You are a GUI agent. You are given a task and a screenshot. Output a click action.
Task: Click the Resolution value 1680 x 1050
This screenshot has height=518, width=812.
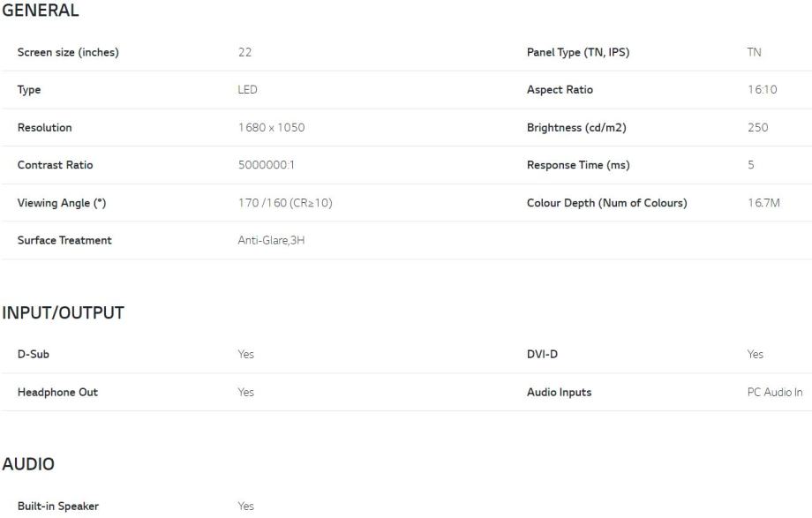pyautogui.click(x=271, y=128)
